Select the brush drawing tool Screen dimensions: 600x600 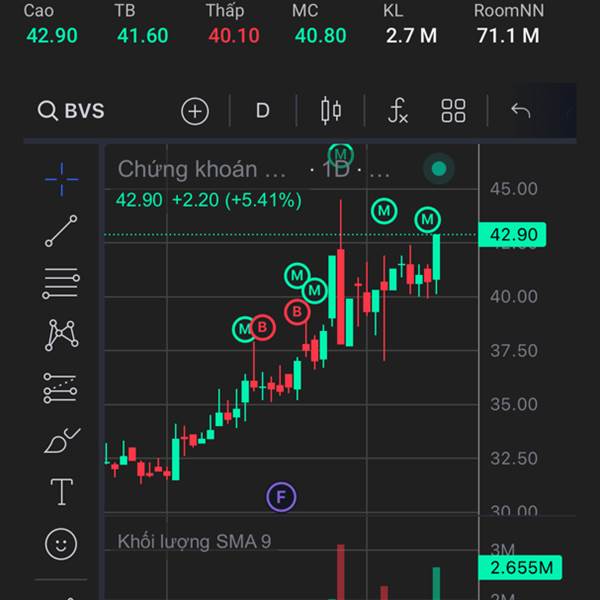62,440
